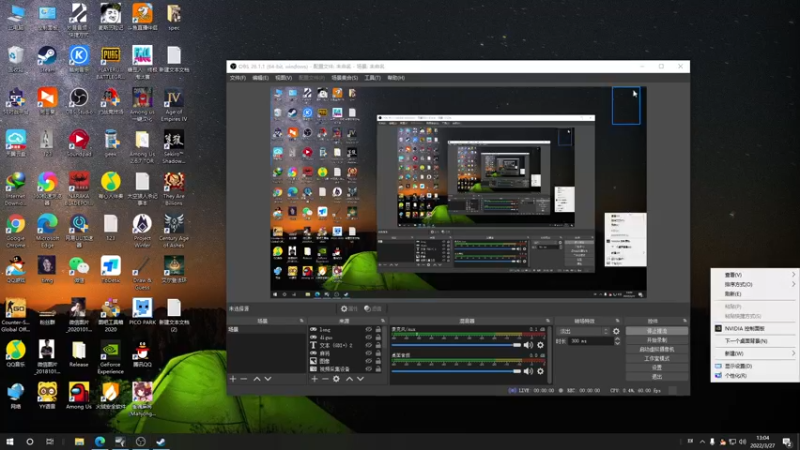Select the ToDesk desktop shortcut

pyautogui.click(x=110, y=269)
